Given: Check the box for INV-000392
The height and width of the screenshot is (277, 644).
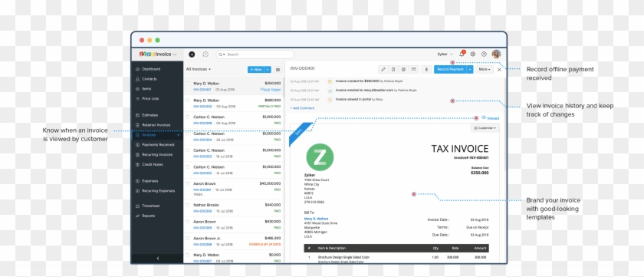Looking at the screenshot, I should click(x=187, y=167).
